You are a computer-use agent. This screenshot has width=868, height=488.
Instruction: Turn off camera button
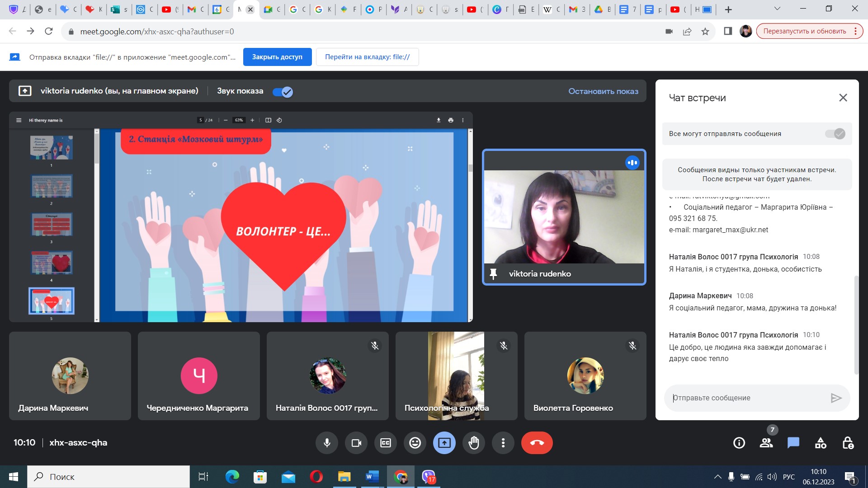(356, 443)
